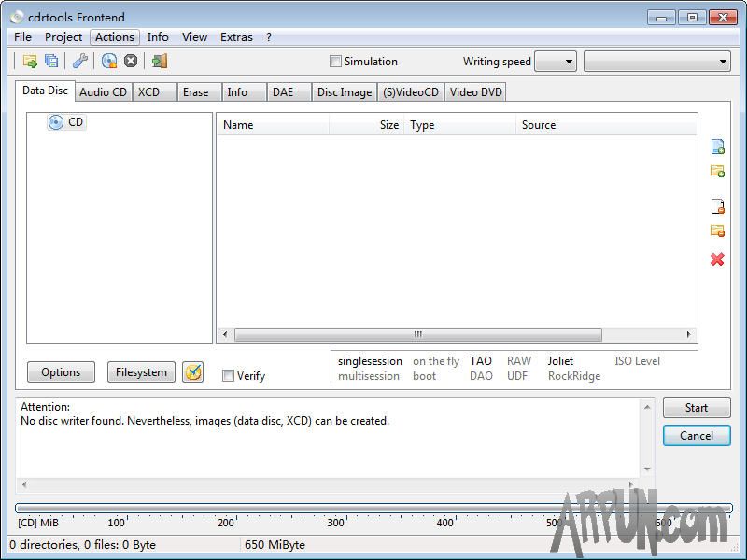Switch to the Video DVD tab
Viewport: 747px width, 560px height.
click(x=475, y=91)
